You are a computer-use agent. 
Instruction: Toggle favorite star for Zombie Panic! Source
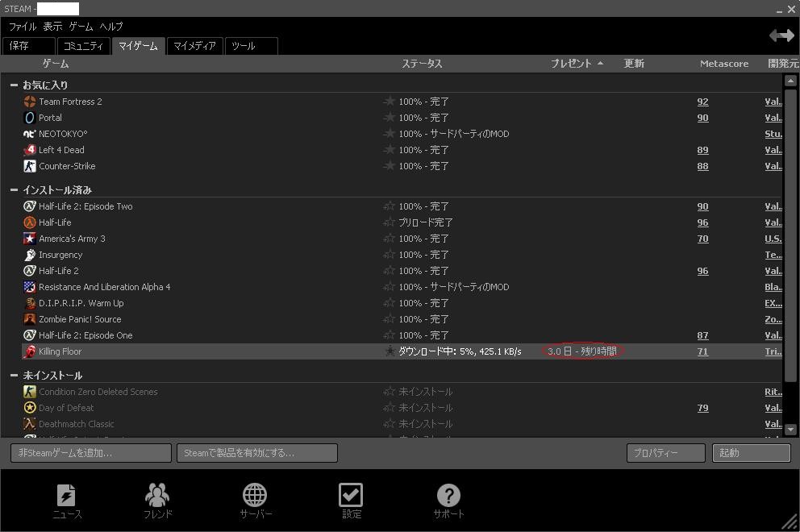click(x=390, y=319)
